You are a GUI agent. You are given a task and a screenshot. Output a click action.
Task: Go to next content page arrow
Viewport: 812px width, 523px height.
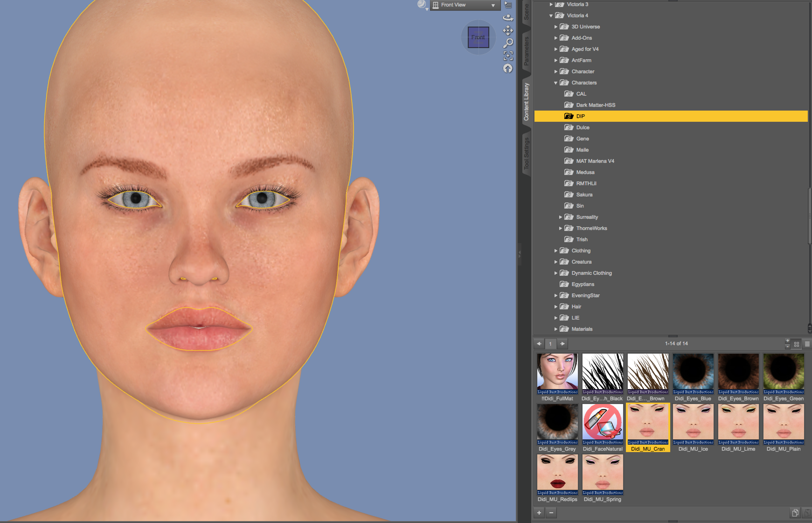pyautogui.click(x=562, y=344)
